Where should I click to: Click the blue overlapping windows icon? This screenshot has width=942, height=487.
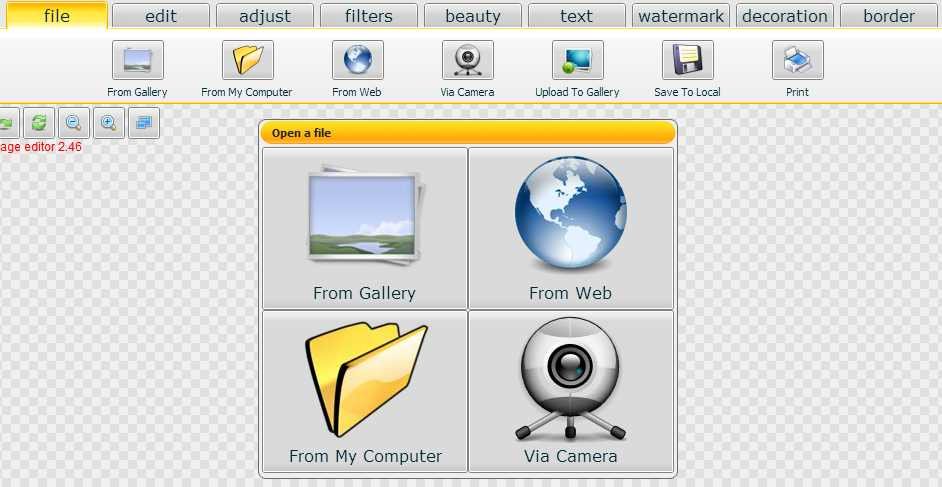[x=144, y=123]
